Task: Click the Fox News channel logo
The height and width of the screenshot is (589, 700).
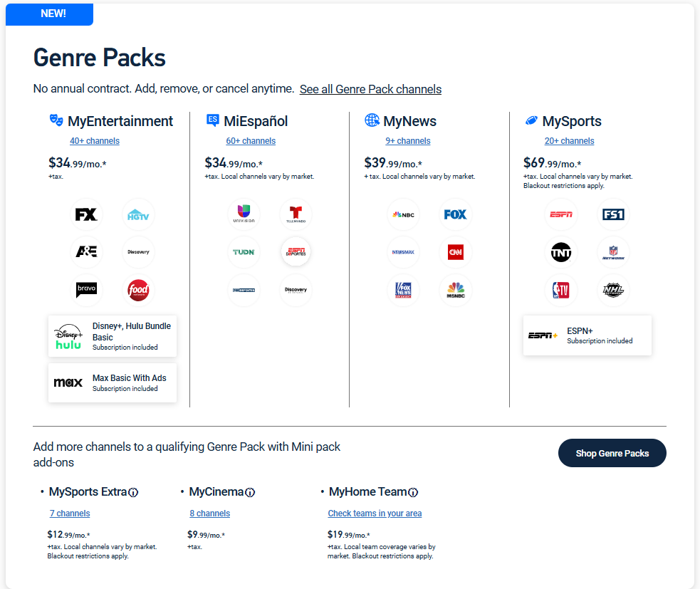Action: [x=403, y=290]
